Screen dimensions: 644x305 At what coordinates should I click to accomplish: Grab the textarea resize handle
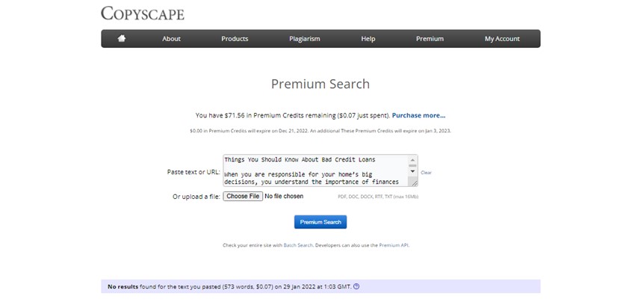(x=414, y=183)
